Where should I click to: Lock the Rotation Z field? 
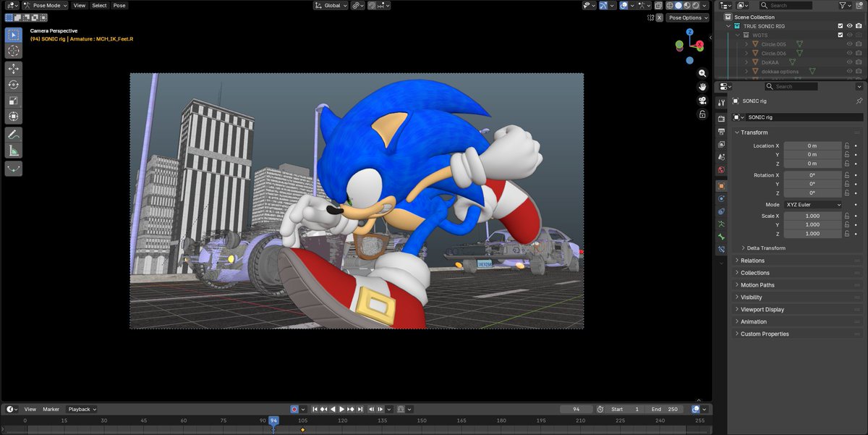847,193
